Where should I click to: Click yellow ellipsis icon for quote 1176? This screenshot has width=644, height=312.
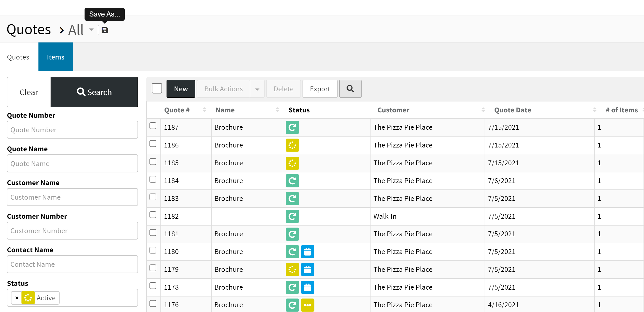click(x=307, y=305)
